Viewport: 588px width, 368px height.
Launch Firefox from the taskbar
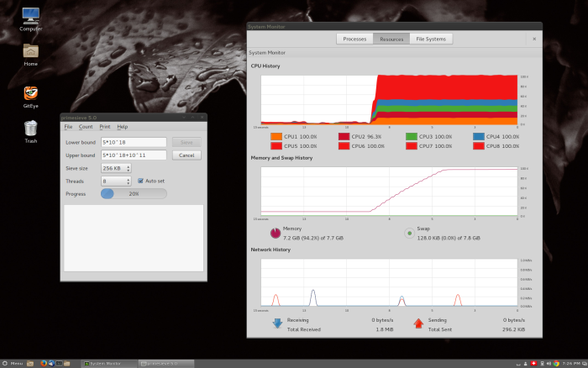(44, 364)
